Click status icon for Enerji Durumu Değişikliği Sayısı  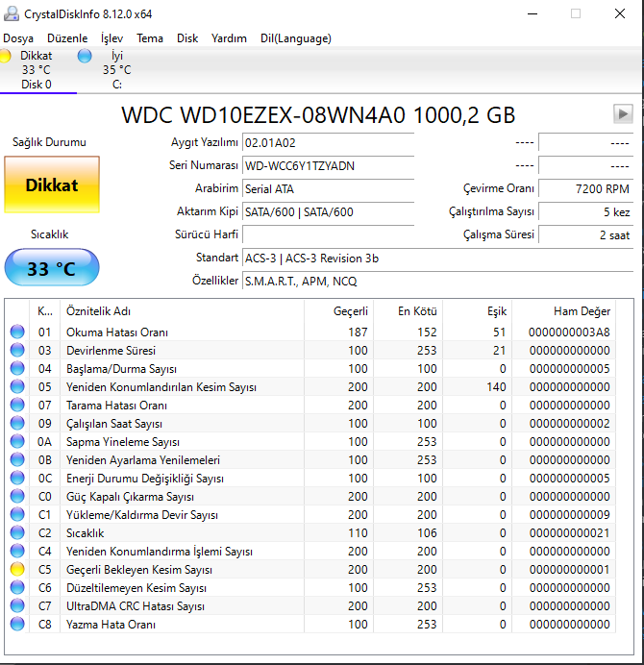click(x=17, y=478)
